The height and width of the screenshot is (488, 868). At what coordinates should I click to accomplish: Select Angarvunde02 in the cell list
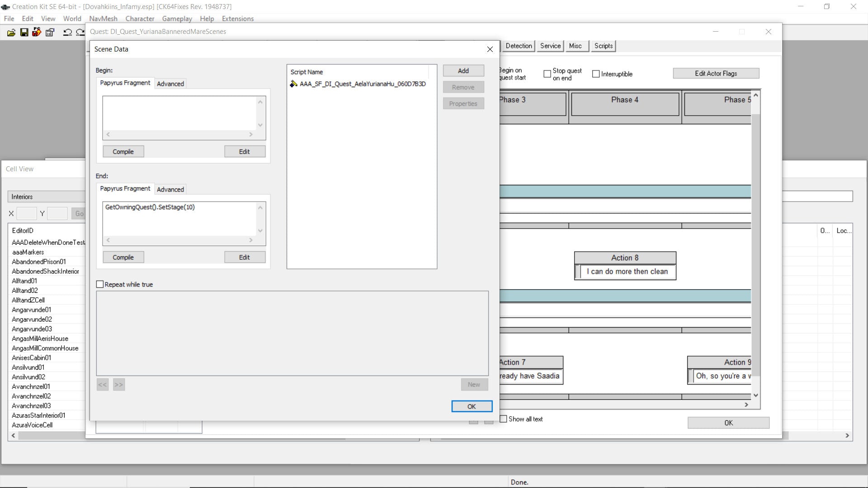[x=32, y=319]
